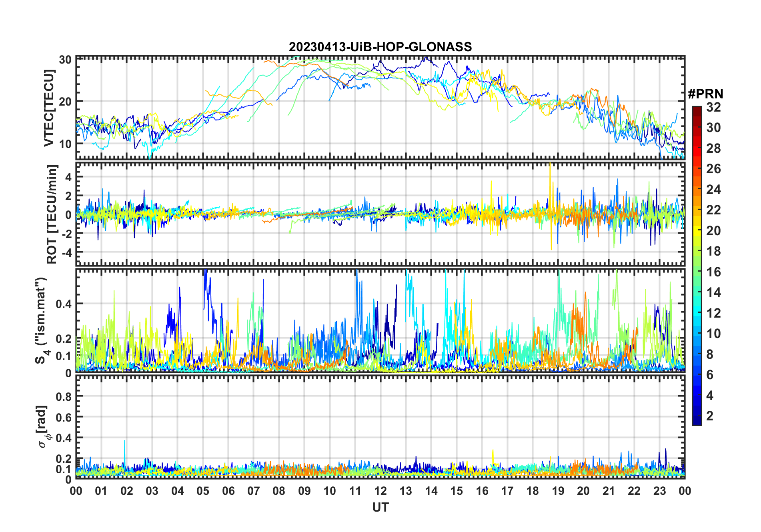This screenshot has width=761, height=532.
Task: Click the colorbar tick label 32
Action: coord(713,107)
